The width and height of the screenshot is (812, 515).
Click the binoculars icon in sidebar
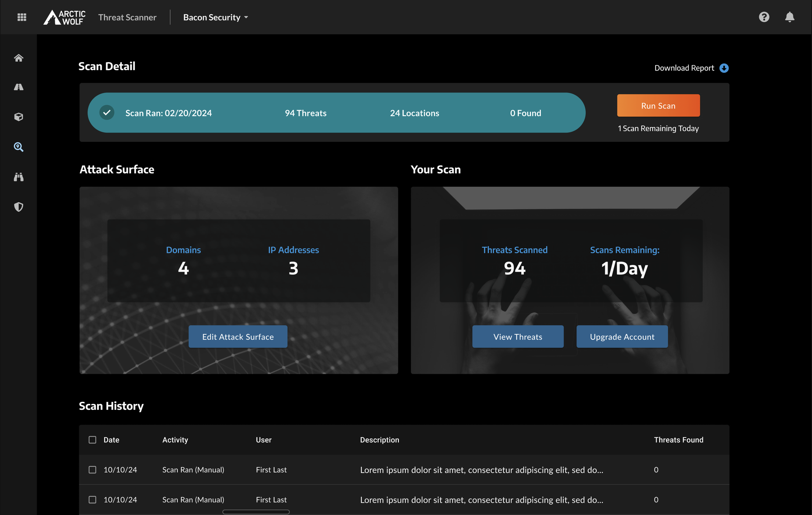(x=19, y=177)
